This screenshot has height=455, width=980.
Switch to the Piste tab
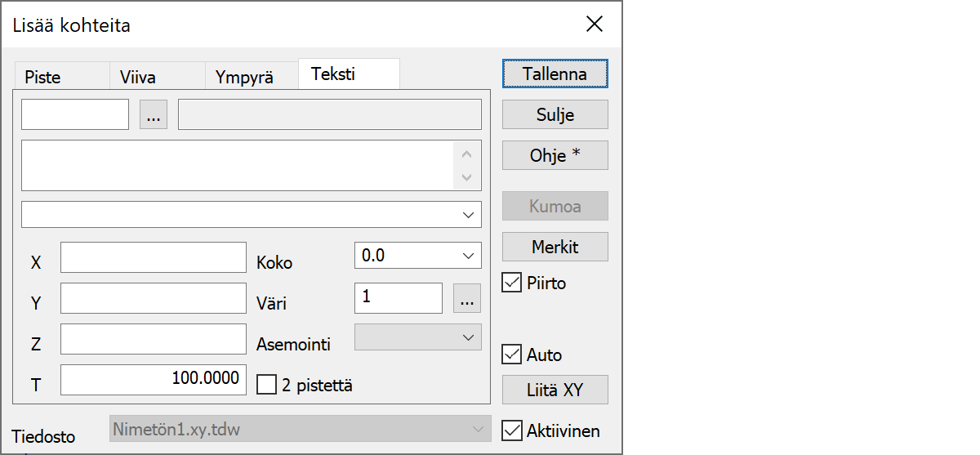pos(42,78)
